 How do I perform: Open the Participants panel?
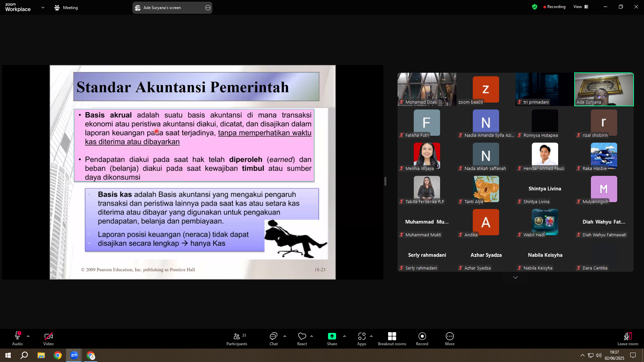[x=237, y=339]
